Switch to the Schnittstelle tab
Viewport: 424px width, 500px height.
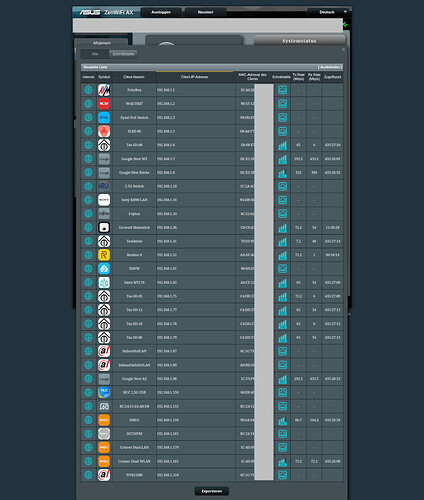123,54
